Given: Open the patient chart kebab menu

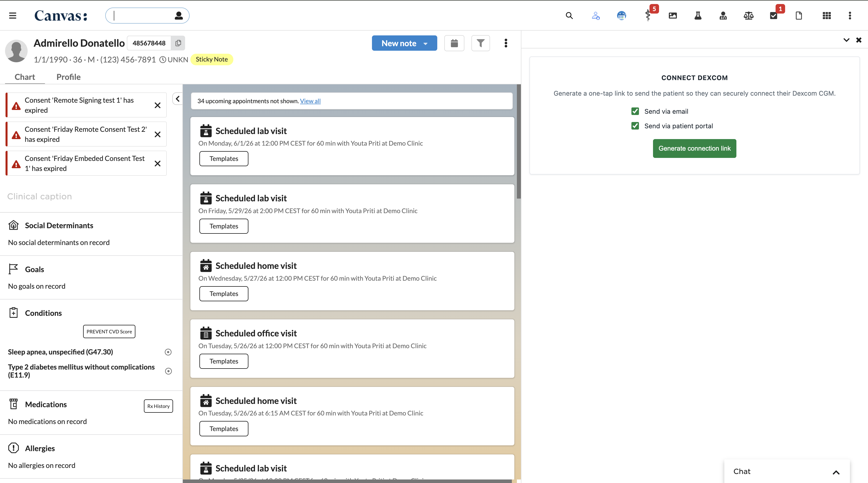Looking at the screenshot, I should click(506, 43).
